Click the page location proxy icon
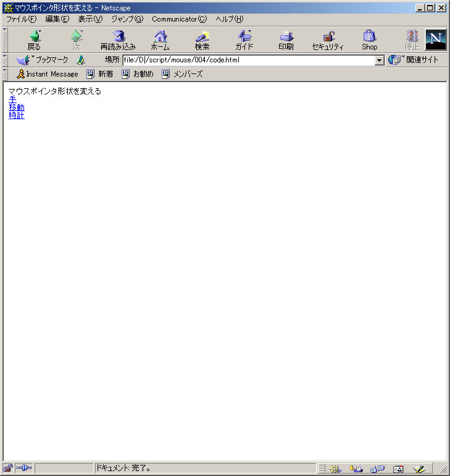This screenshot has height=476, width=450. point(80,60)
